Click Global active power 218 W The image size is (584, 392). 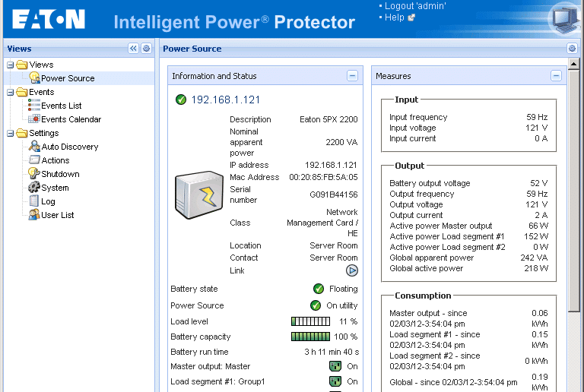(536, 268)
